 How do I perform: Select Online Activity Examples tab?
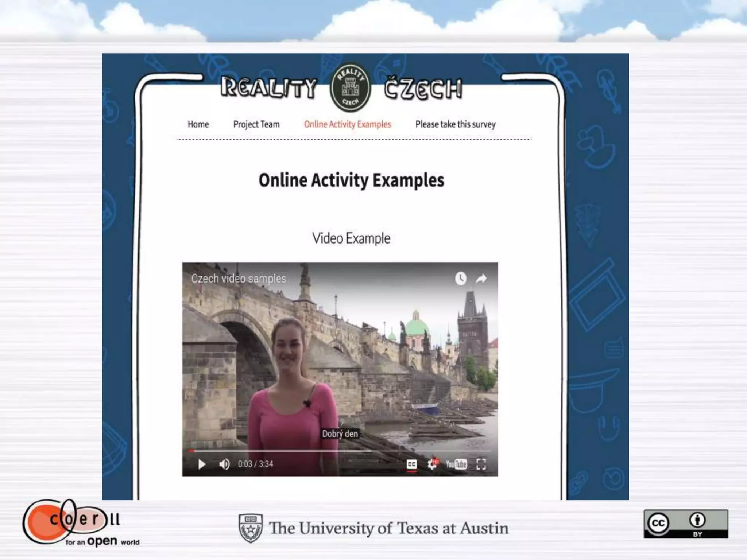point(347,124)
